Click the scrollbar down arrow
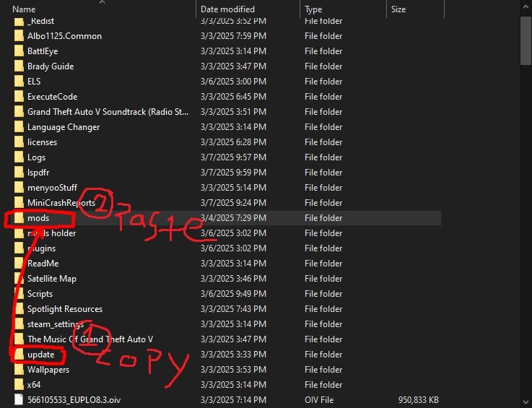This screenshot has width=532, height=408. (526, 402)
